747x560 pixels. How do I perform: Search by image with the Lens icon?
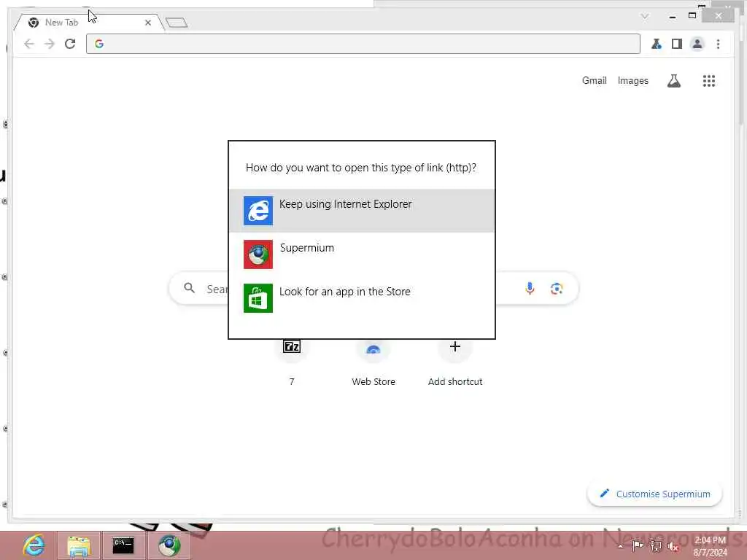tap(557, 289)
